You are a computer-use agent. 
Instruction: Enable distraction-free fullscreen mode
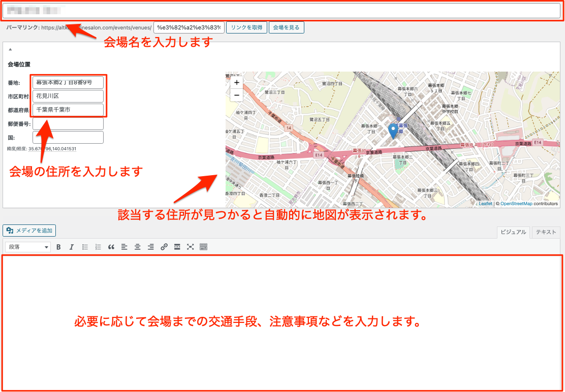click(191, 247)
